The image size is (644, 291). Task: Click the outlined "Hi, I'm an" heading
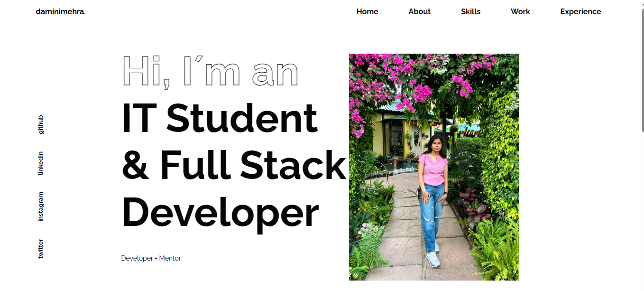[210, 72]
